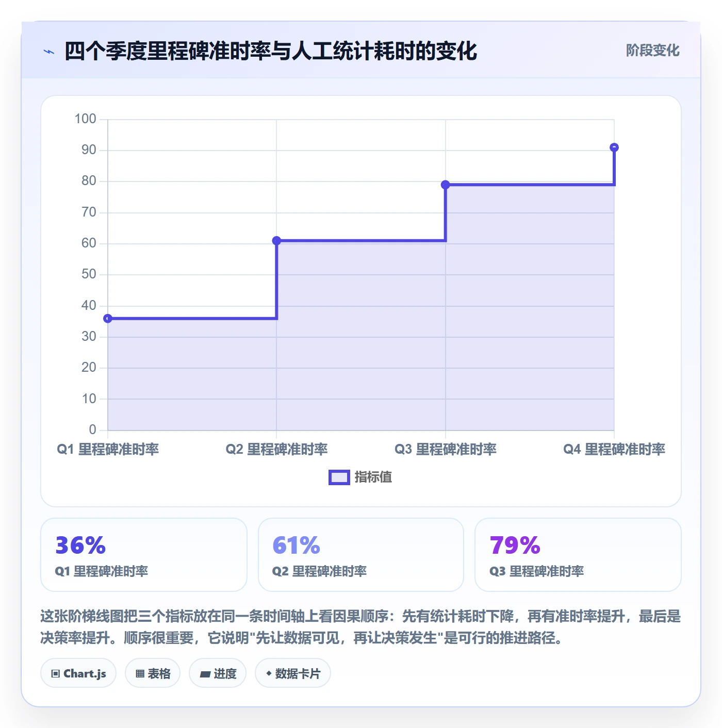Click the 指标值 legend label
This screenshot has width=722, height=728.
click(x=373, y=477)
